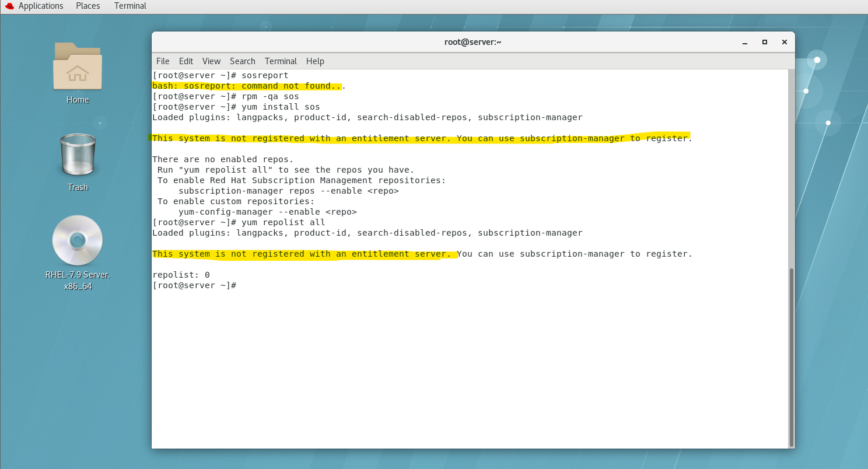Image resolution: width=868 pixels, height=469 pixels.
Task: Open the Trash icon on the desktop
Action: tap(78, 155)
